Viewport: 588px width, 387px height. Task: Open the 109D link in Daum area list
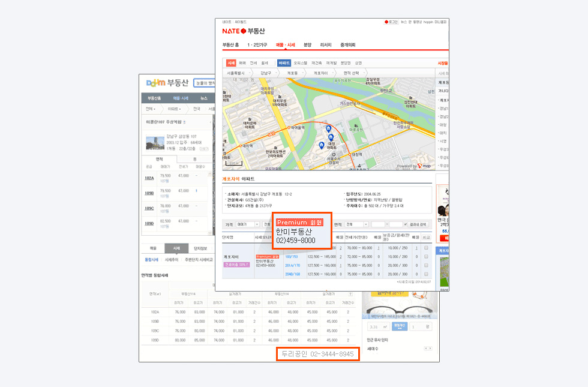tap(149, 223)
